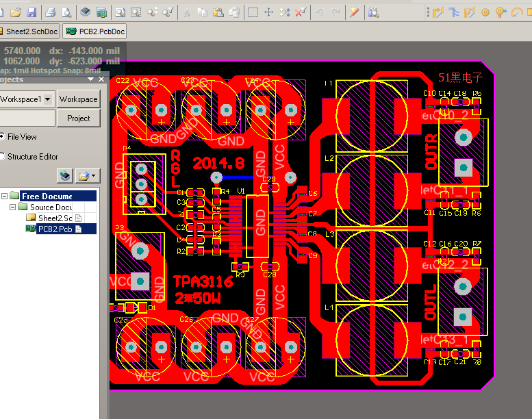Zoom on filtered objects with funnel icon
Screen dimensions: 532x419
click(168, 13)
